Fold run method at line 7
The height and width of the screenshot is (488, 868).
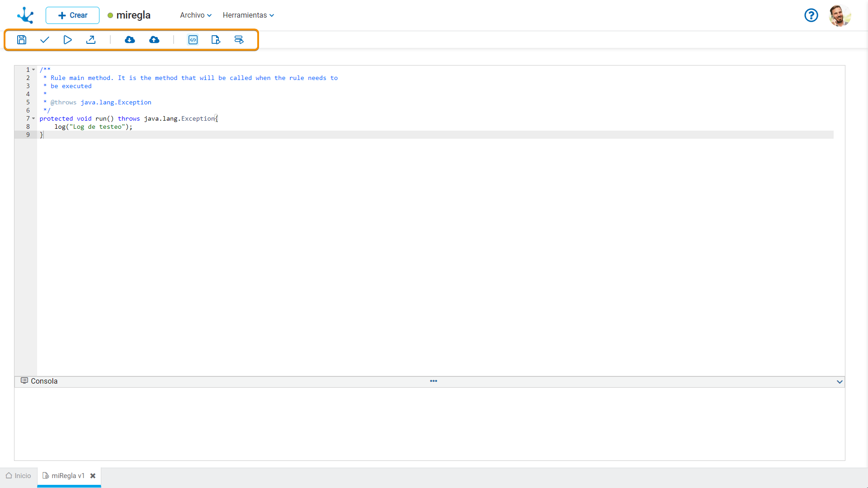[33, 118]
